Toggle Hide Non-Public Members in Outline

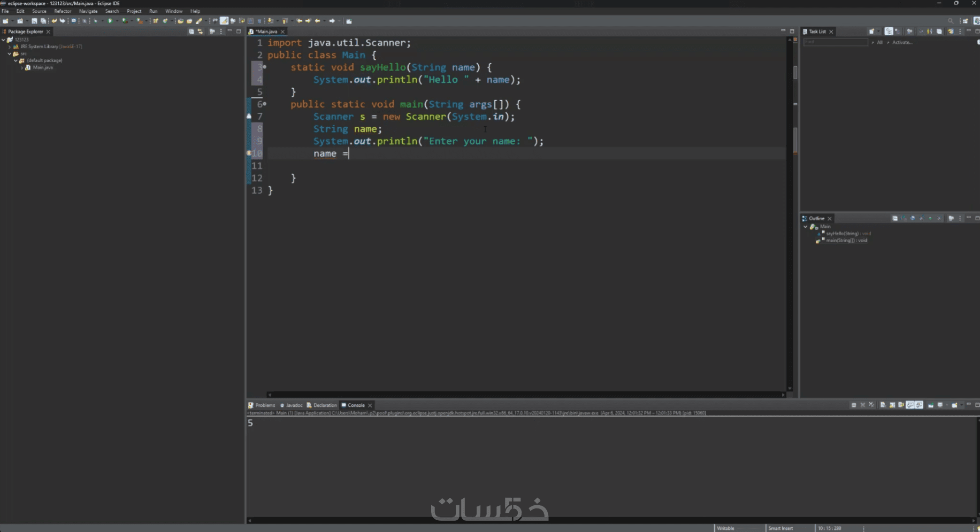point(930,218)
